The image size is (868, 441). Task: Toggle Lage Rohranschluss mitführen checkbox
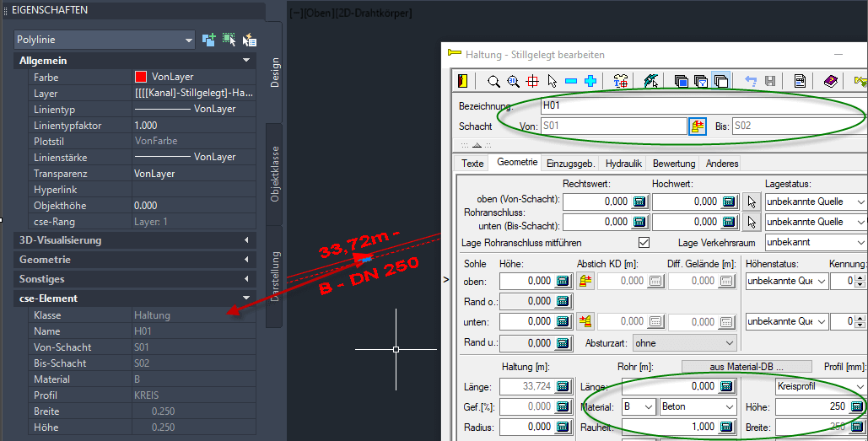coord(644,243)
